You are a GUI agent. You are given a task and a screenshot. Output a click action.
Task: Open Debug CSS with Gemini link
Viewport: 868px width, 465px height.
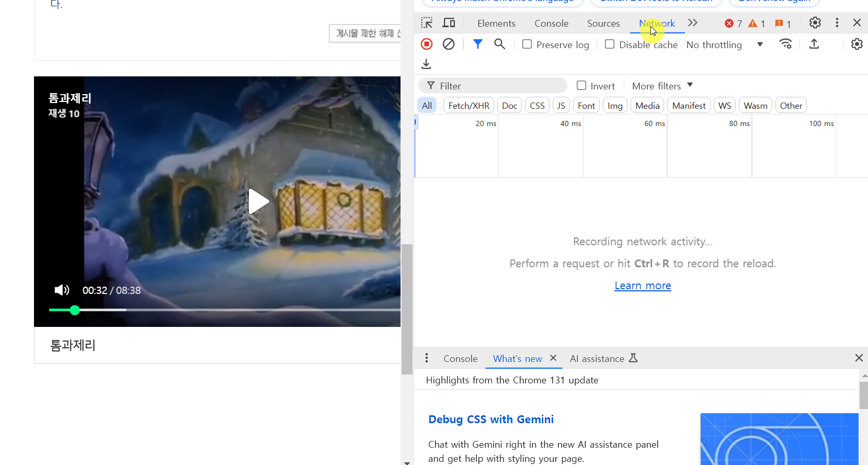(490, 419)
